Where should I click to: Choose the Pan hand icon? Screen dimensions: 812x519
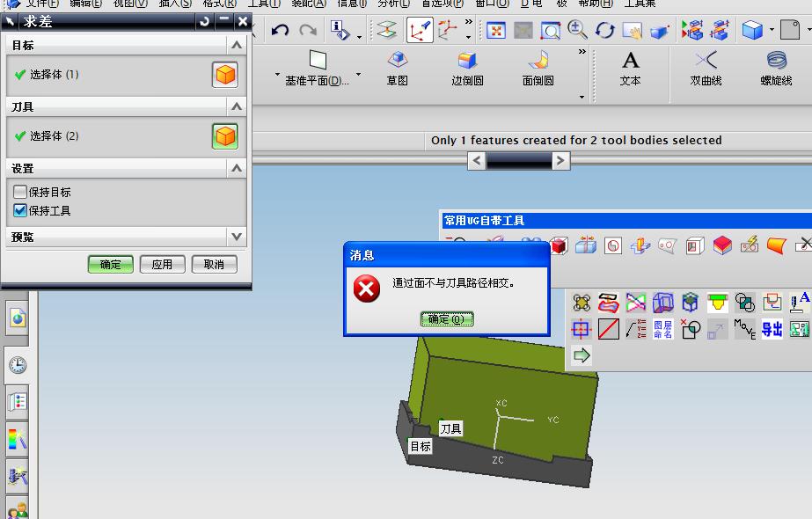(x=632, y=31)
